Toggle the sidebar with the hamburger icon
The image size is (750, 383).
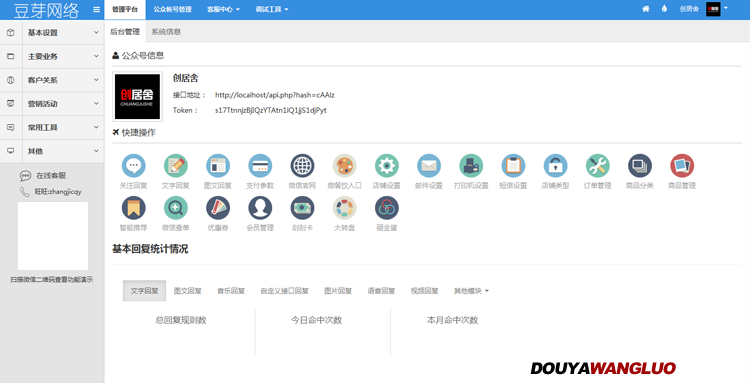[x=97, y=10]
